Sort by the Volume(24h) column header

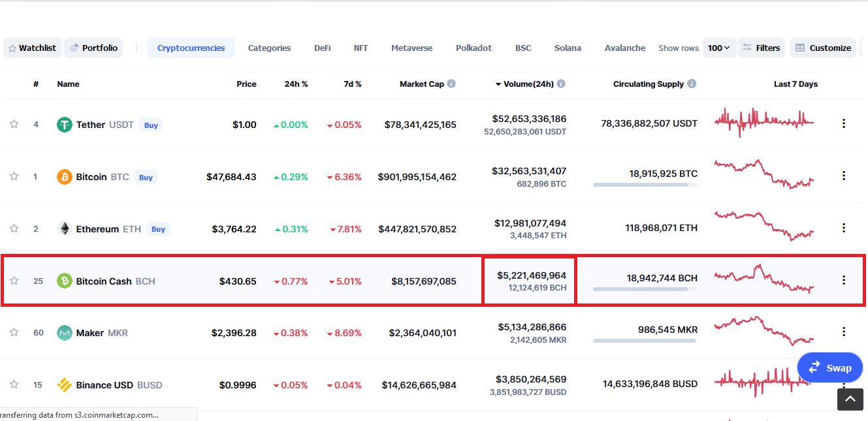524,84
